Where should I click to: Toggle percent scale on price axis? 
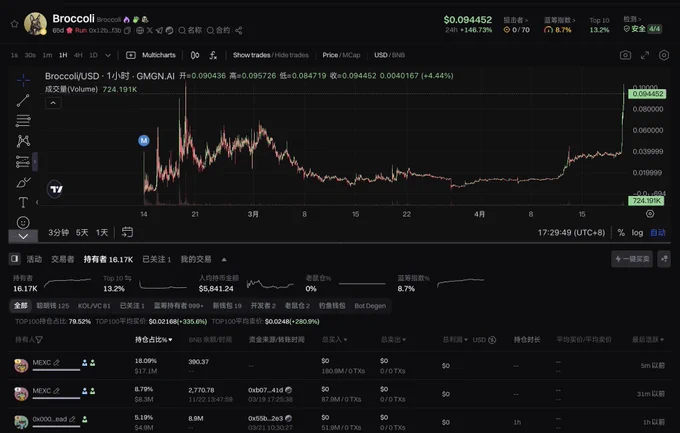click(621, 233)
